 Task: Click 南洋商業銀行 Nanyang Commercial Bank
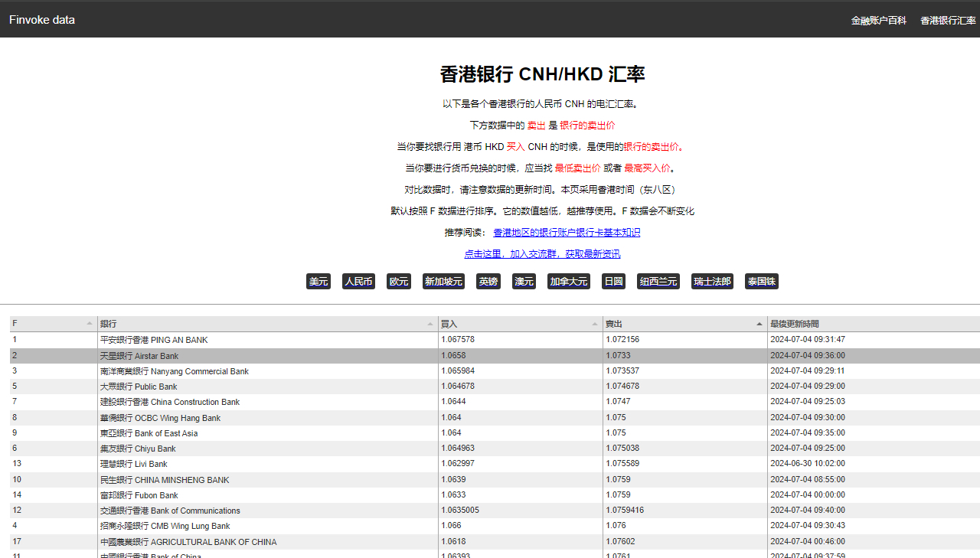click(175, 371)
